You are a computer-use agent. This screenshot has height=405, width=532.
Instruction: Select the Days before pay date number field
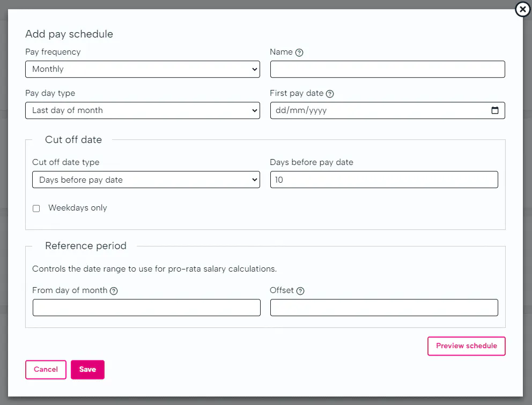[x=383, y=180]
